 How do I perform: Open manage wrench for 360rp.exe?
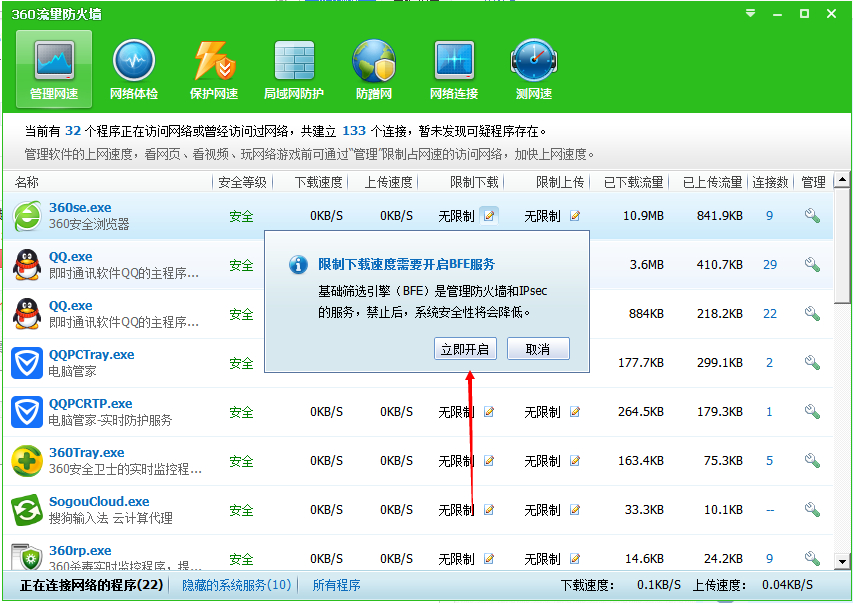[812, 559]
